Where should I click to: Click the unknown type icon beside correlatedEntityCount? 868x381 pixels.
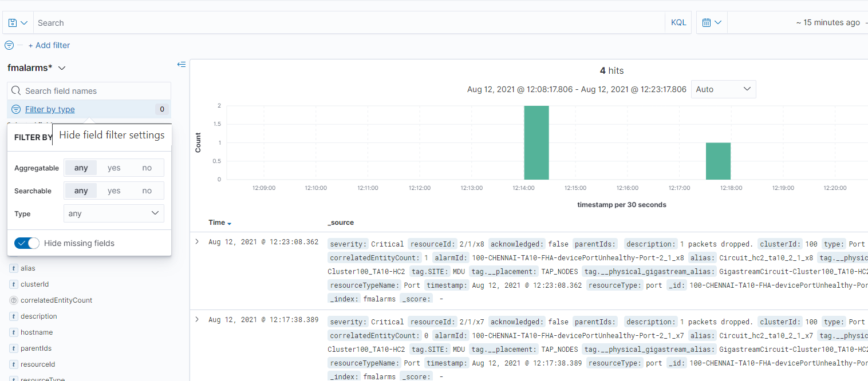pos(14,300)
